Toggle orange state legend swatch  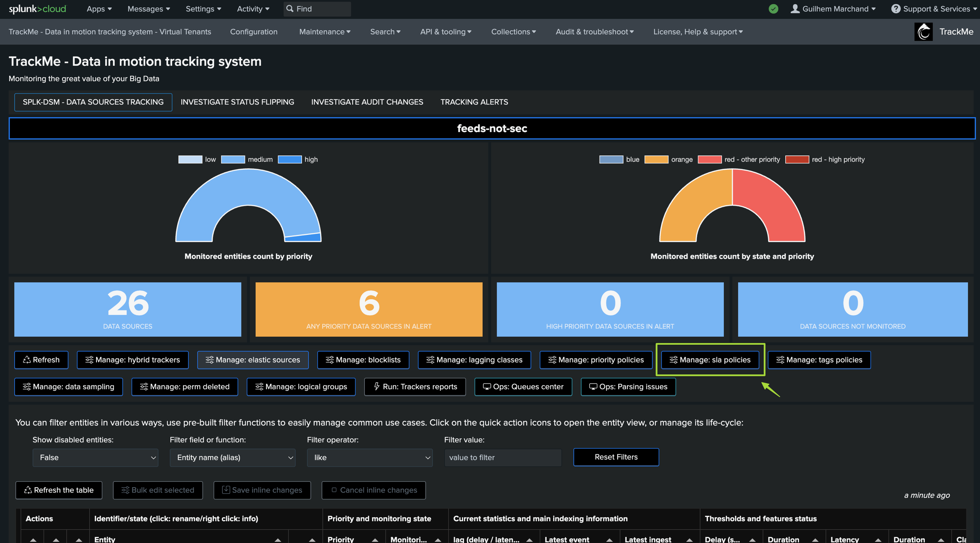(x=656, y=160)
